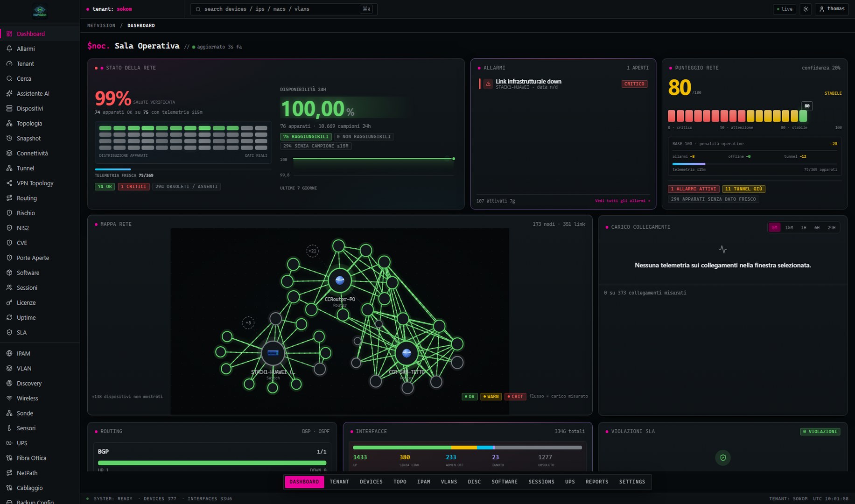
Task: Open the Allarmi bell icon in sidebar
Action: 9,49
